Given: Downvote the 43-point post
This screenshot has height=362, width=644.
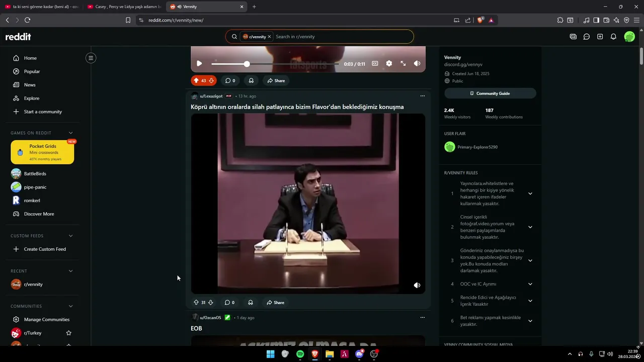Looking at the screenshot, I should tap(211, 80).
